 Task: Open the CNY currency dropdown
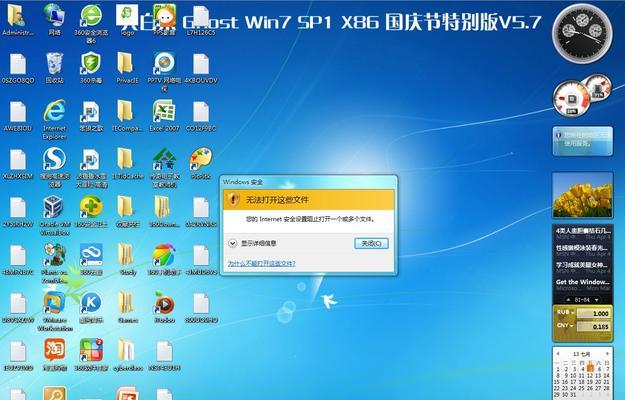(565, 326)
